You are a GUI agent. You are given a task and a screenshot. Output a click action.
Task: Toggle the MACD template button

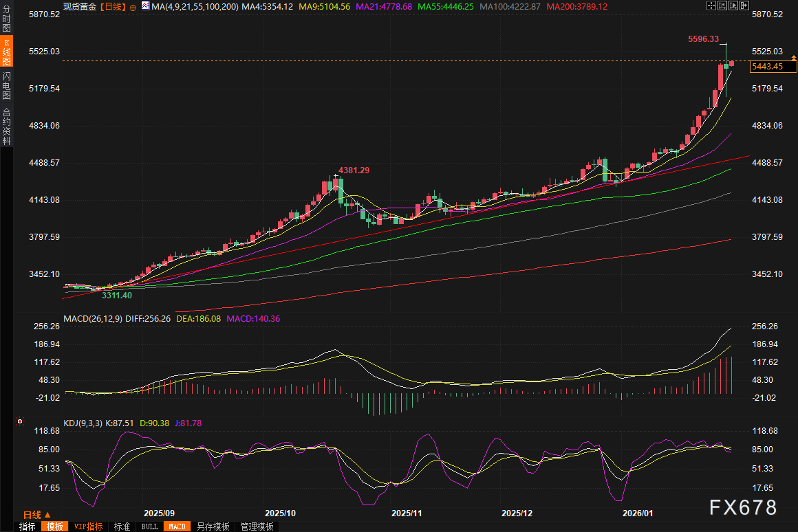(x=177, y=527)
